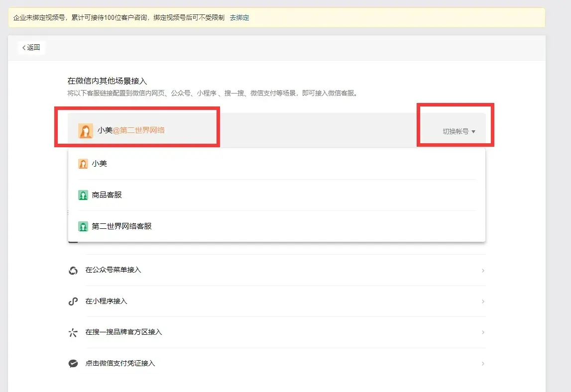Expand the 在公众号菜单接入 row via its right chevron
Image resolution: width=571 pixels, height=392 pixels.
[482, 271]
